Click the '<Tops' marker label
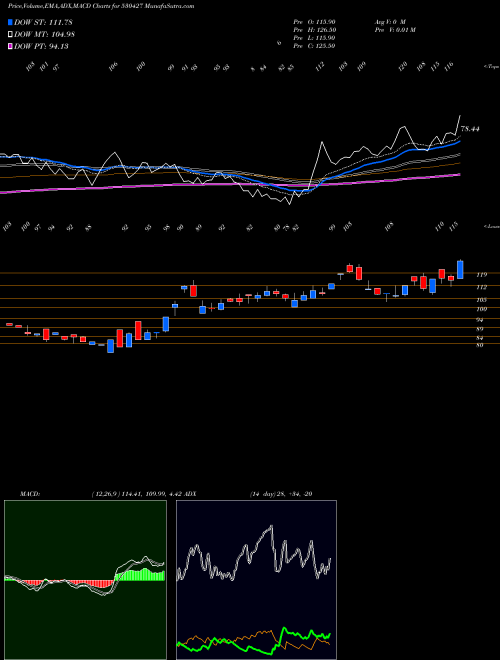This screenshot has width=500, height=660. [x=491, y=67]
